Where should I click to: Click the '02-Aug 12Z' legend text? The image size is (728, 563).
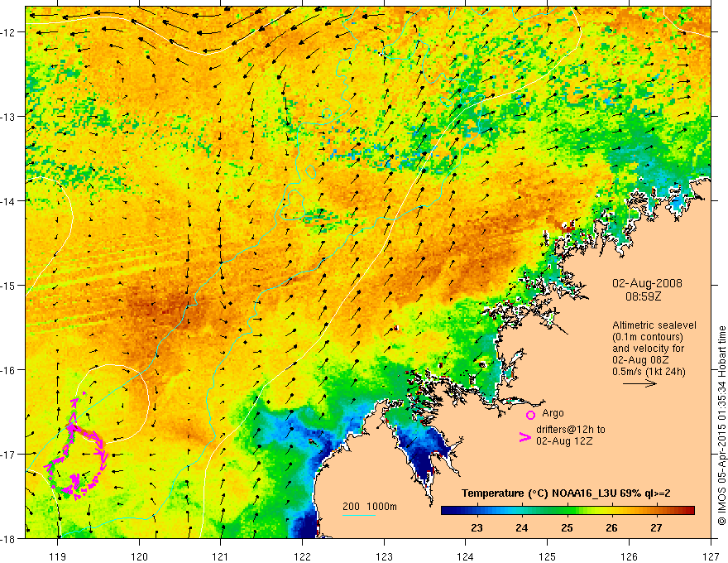(564, 440)
